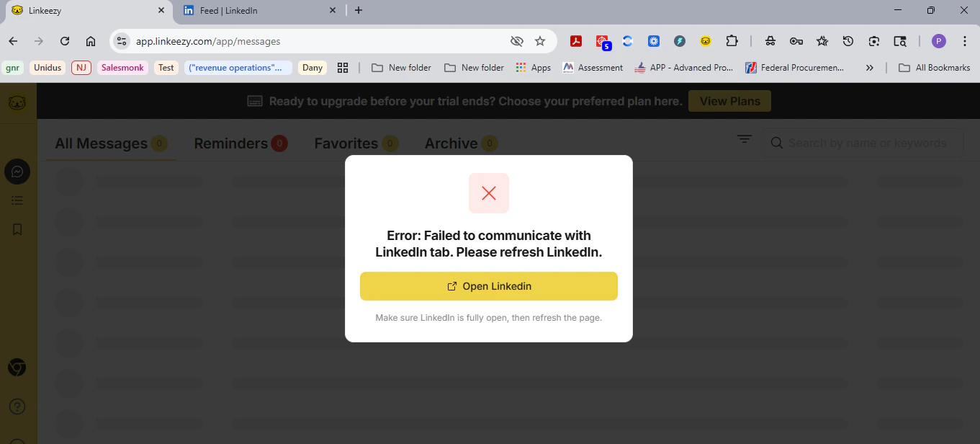Screen dimensions: 980x444
Task: Click the Chrome icon in sidebar
Action: (17, 368)
